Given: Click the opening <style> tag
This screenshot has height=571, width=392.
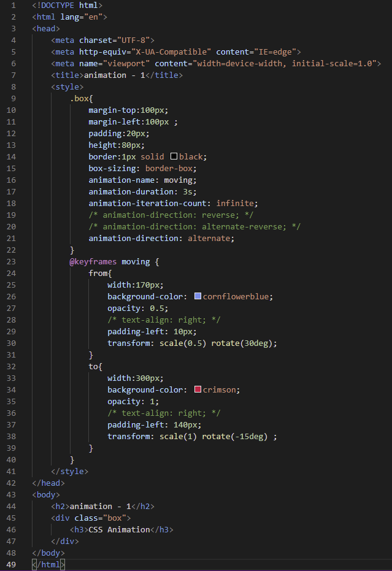Looking at the screenshot, I should click(x=67, y=86).
